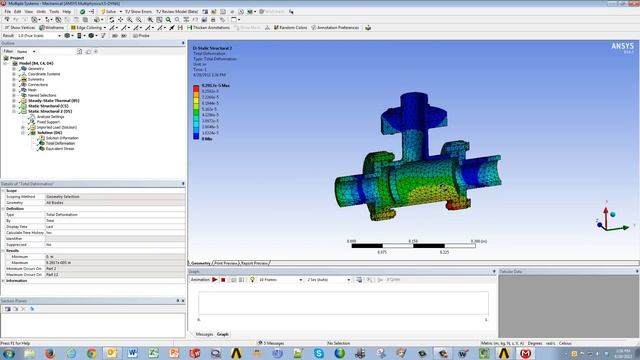Image resolution: width=640 pixels, height=360 pixels.
Task: Toggle Thicken Annotations
Action: (209, 28)
